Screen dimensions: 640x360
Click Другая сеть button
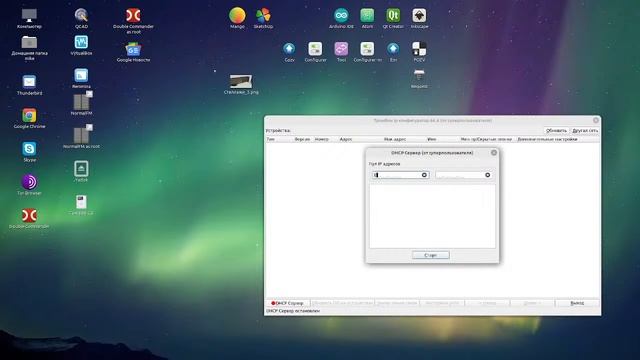coord(585,131)
